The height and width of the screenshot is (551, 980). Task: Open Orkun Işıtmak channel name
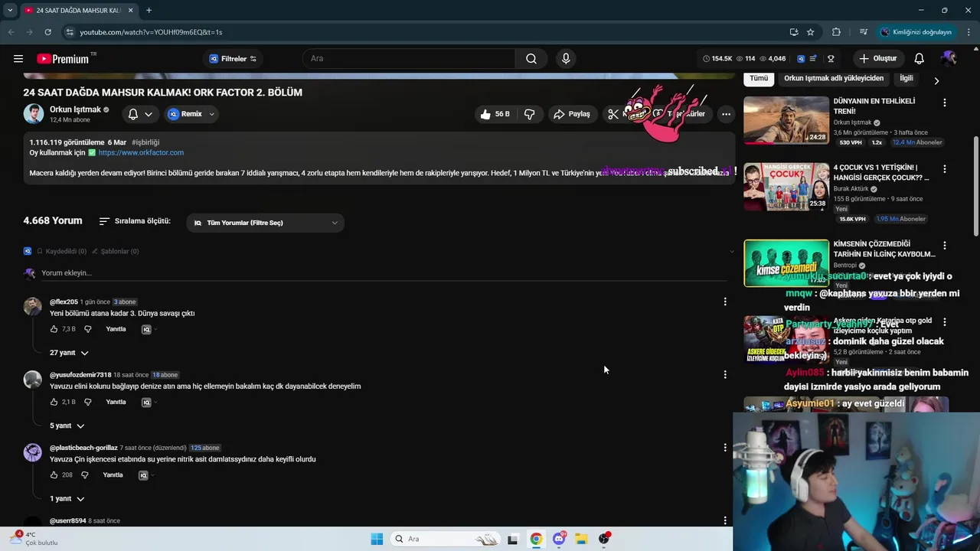click(x=76, y=109)
